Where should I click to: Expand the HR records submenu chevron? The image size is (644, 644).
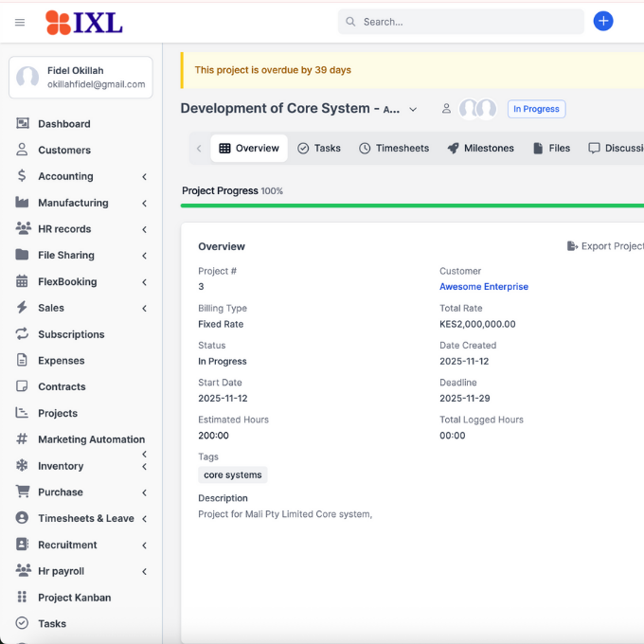pyautogui.click(x=144, y=229)
